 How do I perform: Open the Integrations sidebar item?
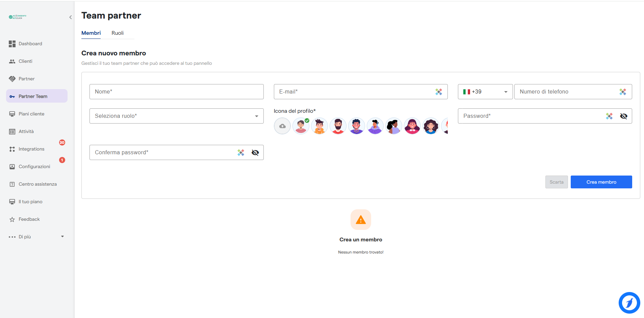point(31,149)
